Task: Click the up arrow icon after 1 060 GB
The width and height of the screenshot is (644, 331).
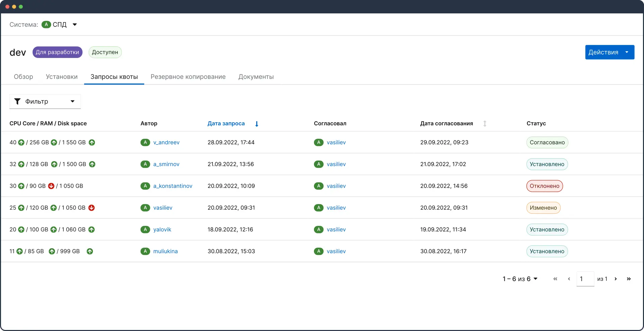Action: [92, 229]
